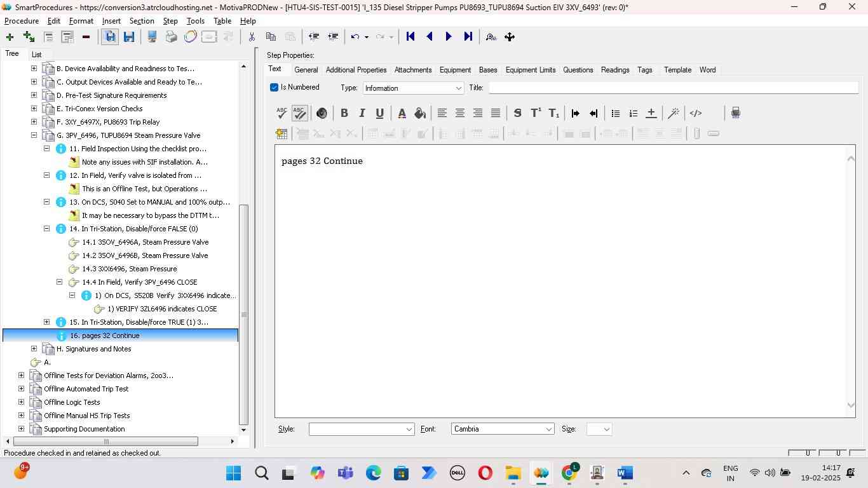Expand Supporting Documentation tree node
868x488 pixels.
click(x=21, y=429)
